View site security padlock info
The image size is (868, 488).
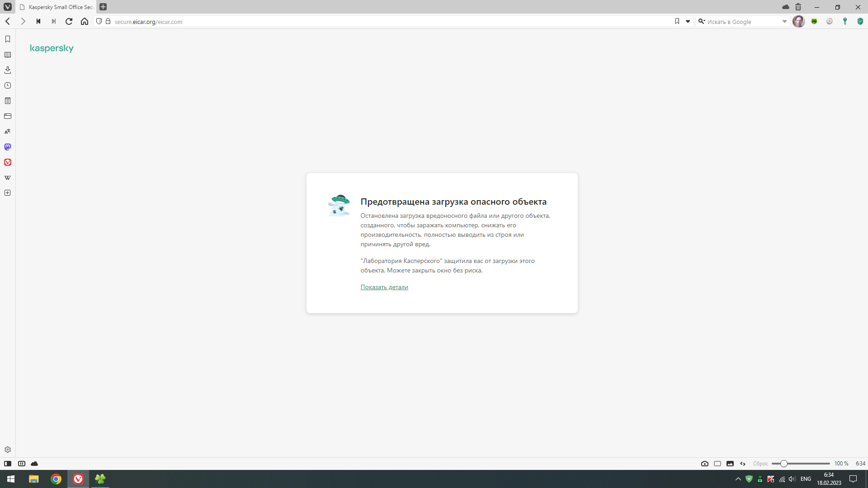click(108, 21)
